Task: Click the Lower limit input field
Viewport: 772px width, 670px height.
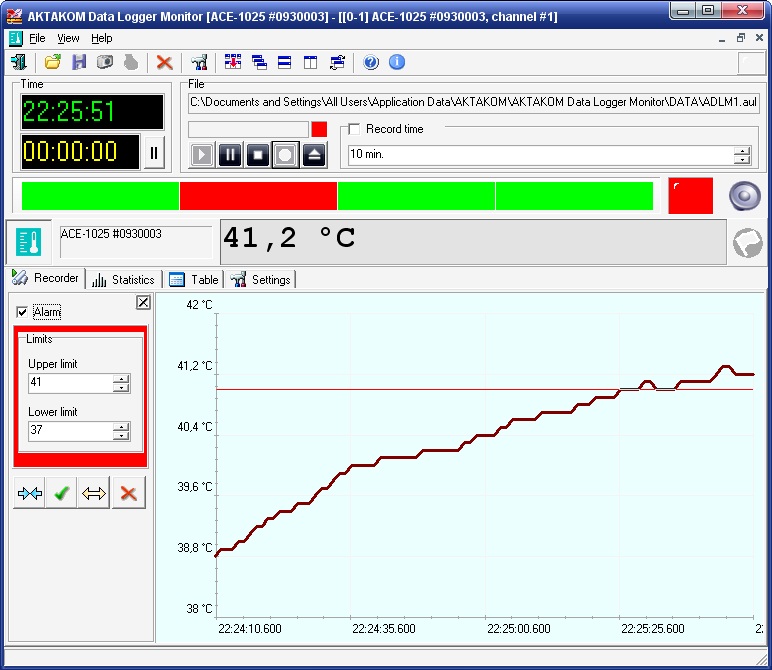Action: coord(70,430)
